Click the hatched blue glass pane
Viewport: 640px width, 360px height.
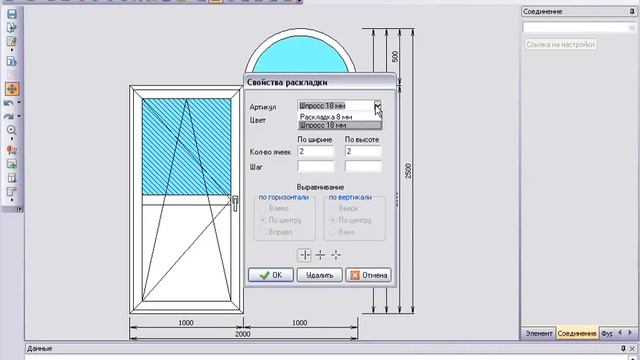point(186,146)
